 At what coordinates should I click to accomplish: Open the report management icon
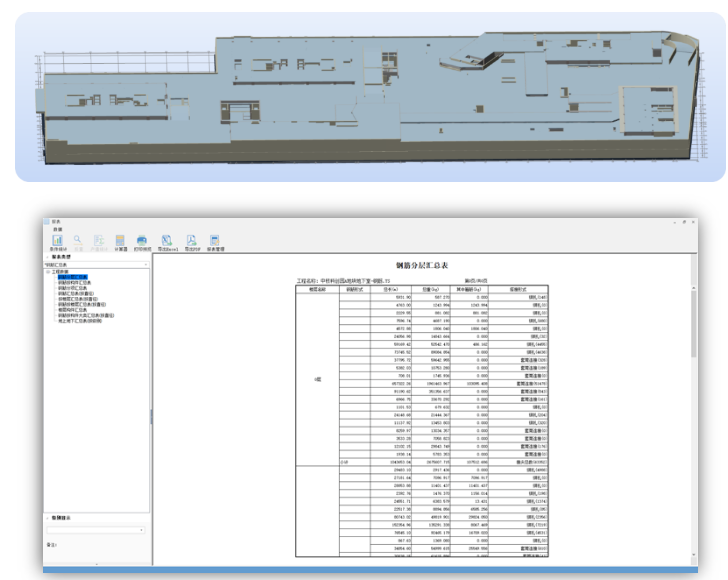click(x=214, y=240)
